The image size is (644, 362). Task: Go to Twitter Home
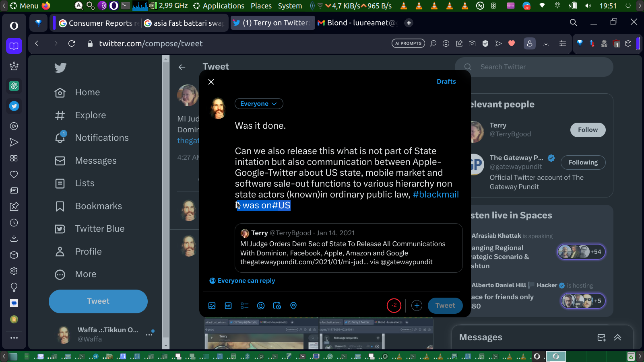(77, 93)
